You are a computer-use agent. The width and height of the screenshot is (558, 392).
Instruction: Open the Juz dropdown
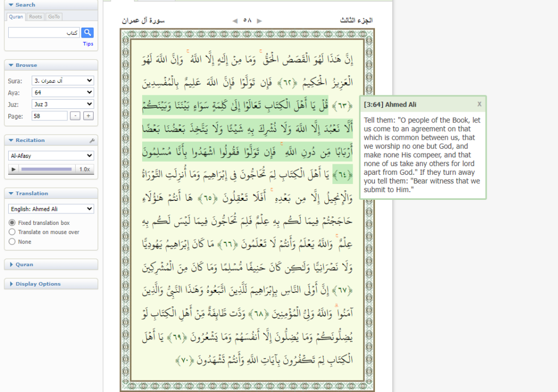tap(63, 104)
